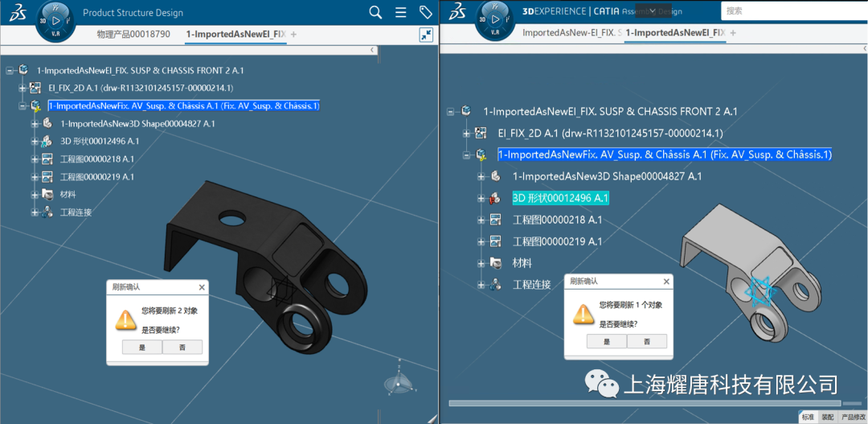Select highlighted 3D 形状00012496 A.1 in right tree
Image resolution: width=868 pixels, height=424 pixels.
click(561, 198)
